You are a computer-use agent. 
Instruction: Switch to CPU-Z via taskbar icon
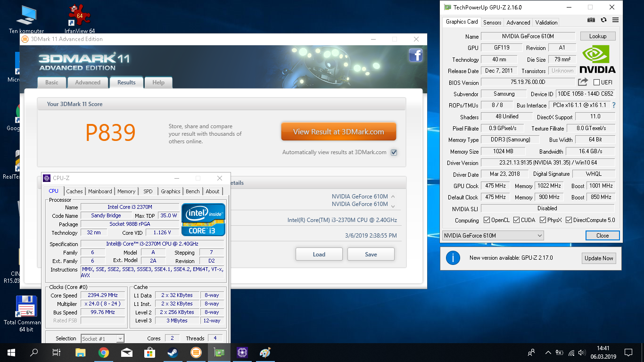242,353
